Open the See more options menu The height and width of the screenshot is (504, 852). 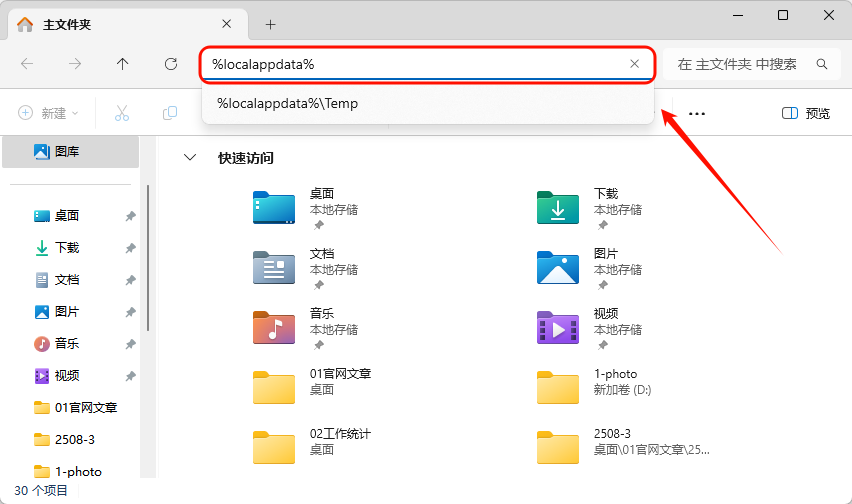click(697, 113)
